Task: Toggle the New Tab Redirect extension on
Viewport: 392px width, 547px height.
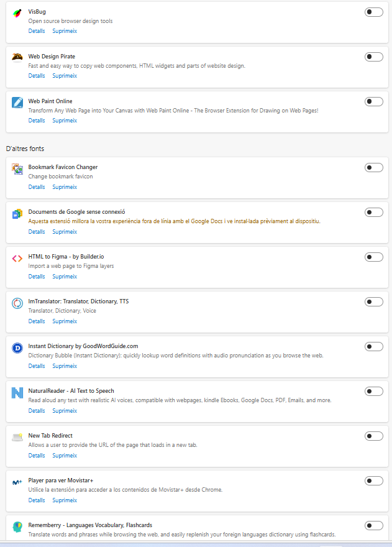Action: [373, 436]
